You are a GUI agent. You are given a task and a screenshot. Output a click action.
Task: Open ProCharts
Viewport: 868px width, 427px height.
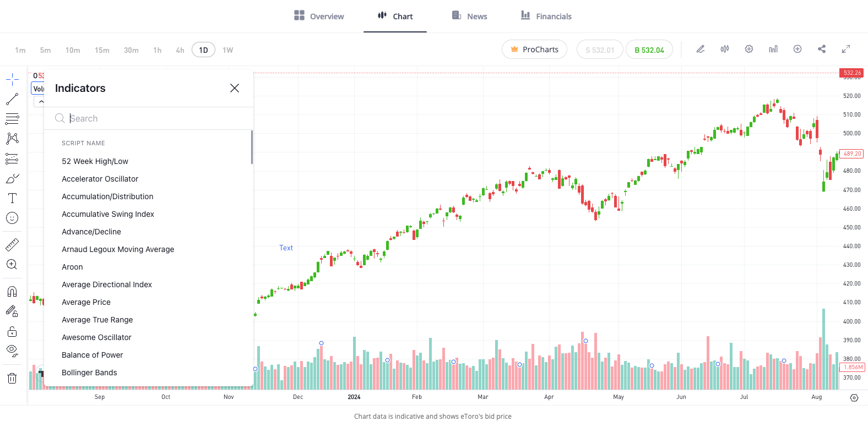pyautogui.click(x=534, y=49)
